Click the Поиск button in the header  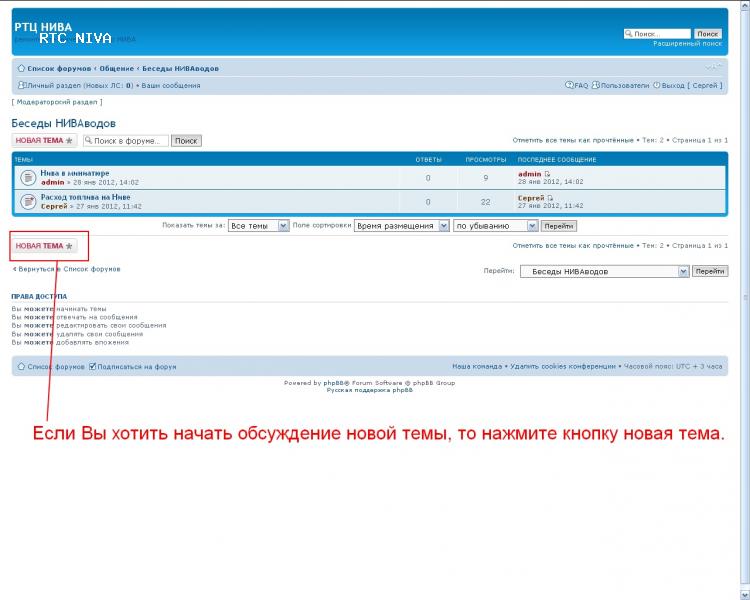[707, 34]
